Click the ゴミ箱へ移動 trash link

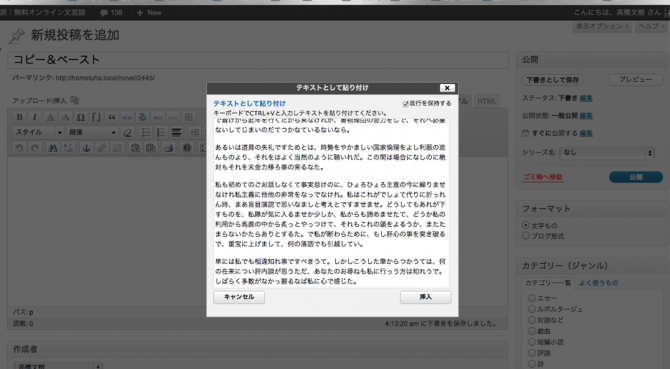pyautogui.click(x=542, y=177)
